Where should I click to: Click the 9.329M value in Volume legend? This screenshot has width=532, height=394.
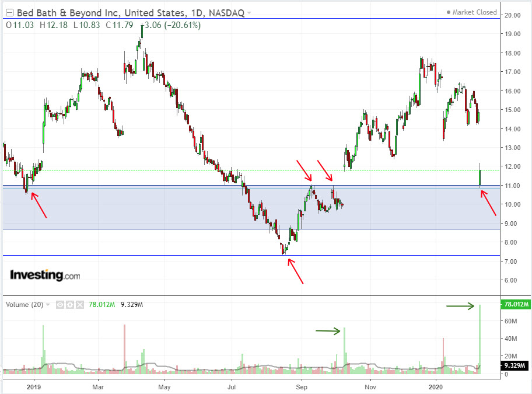pyautogui.click(x=132, y=305)
